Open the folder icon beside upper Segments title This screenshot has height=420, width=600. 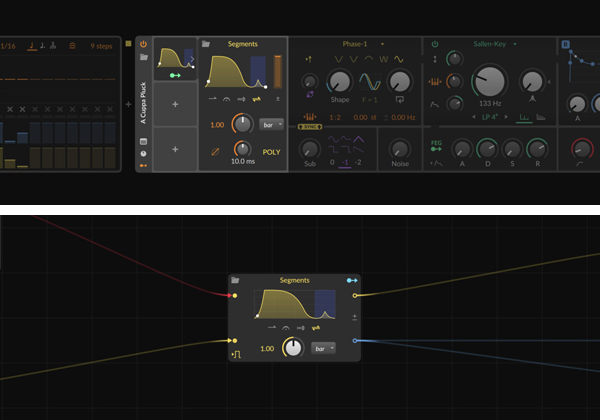pyautogui.click(x=206, y=44)
